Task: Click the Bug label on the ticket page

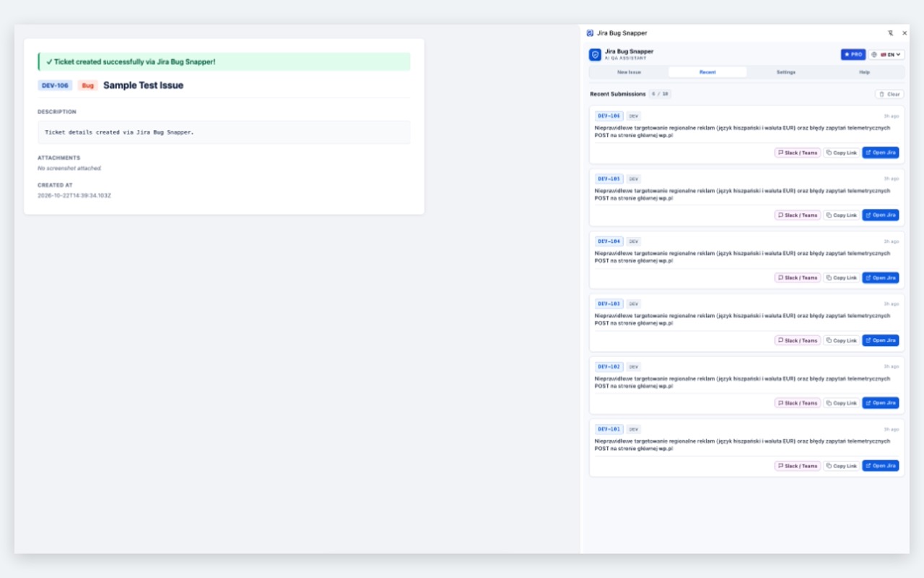Action: [x=88, y=85]
